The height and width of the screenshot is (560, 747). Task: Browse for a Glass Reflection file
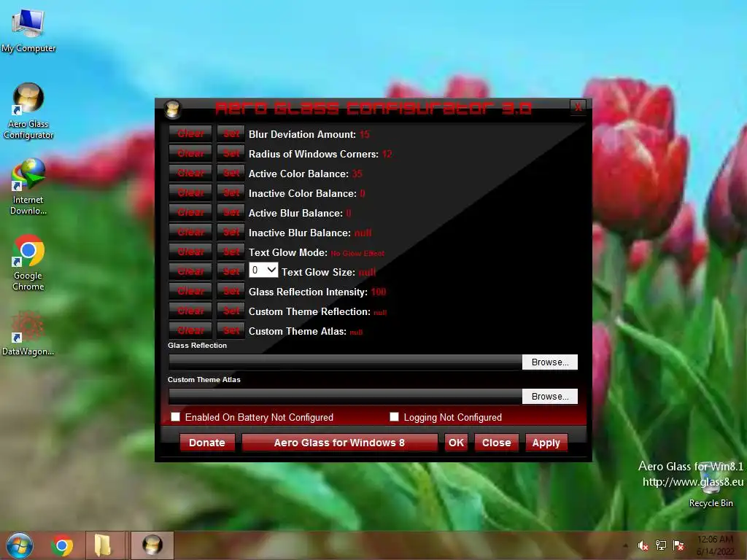[550, 362]
